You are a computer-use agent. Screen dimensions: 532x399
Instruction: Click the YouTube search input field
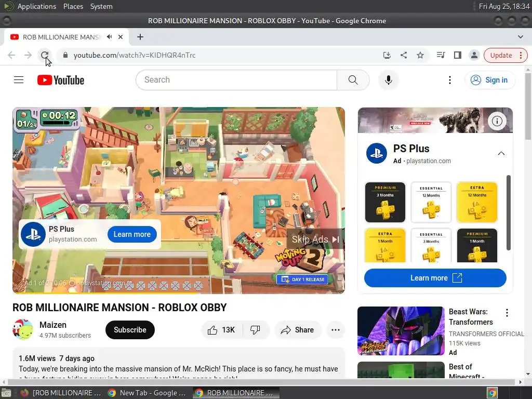pos(236,80)
